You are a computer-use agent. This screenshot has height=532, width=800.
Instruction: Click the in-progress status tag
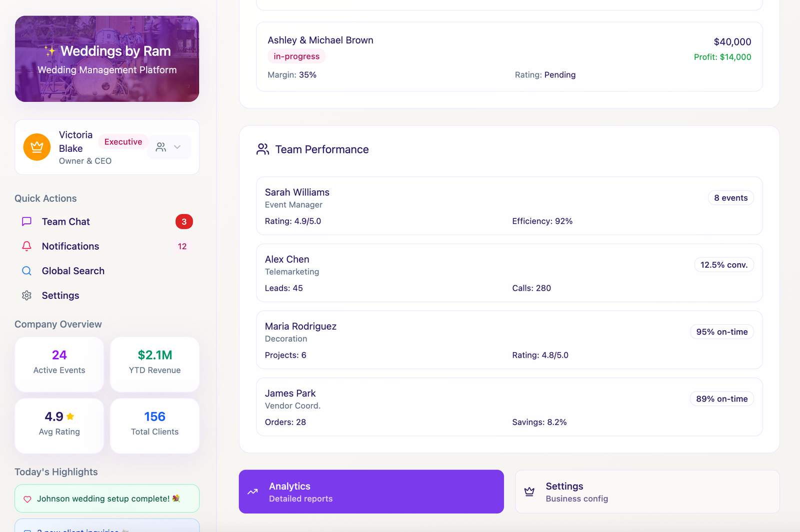click(x=296, y=56)
